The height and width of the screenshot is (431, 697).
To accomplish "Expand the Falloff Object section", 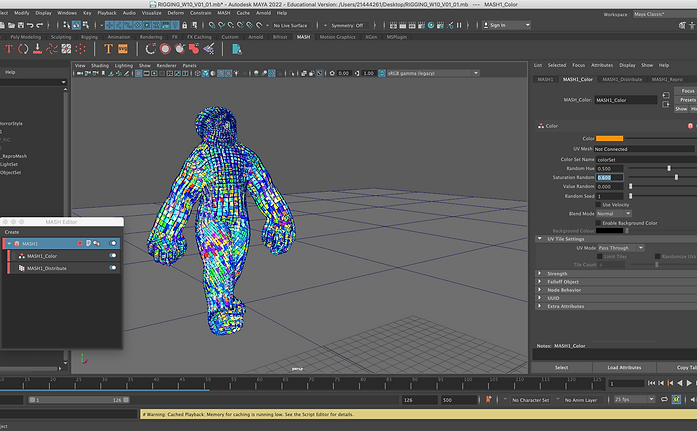I will coord(540,281).
